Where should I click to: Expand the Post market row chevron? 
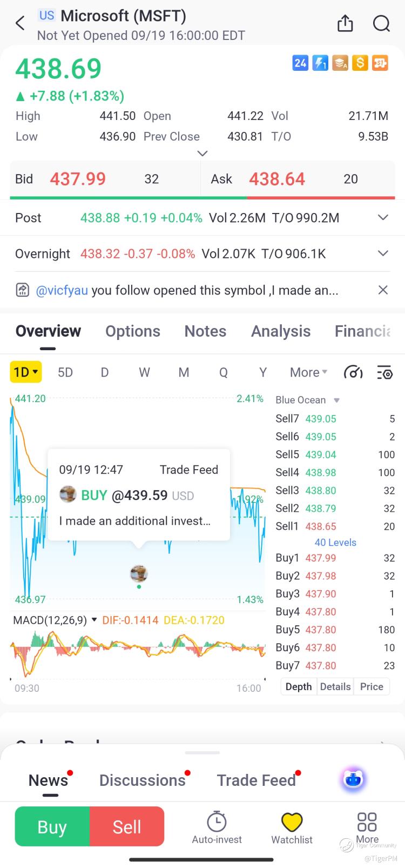[x=383, y=217]
